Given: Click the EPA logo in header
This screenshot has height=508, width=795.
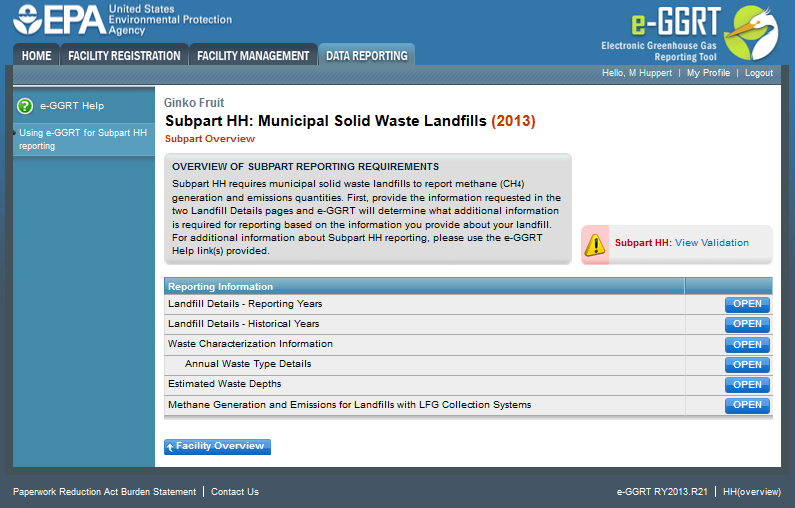Looking at the screenshot, I should 122,20.
